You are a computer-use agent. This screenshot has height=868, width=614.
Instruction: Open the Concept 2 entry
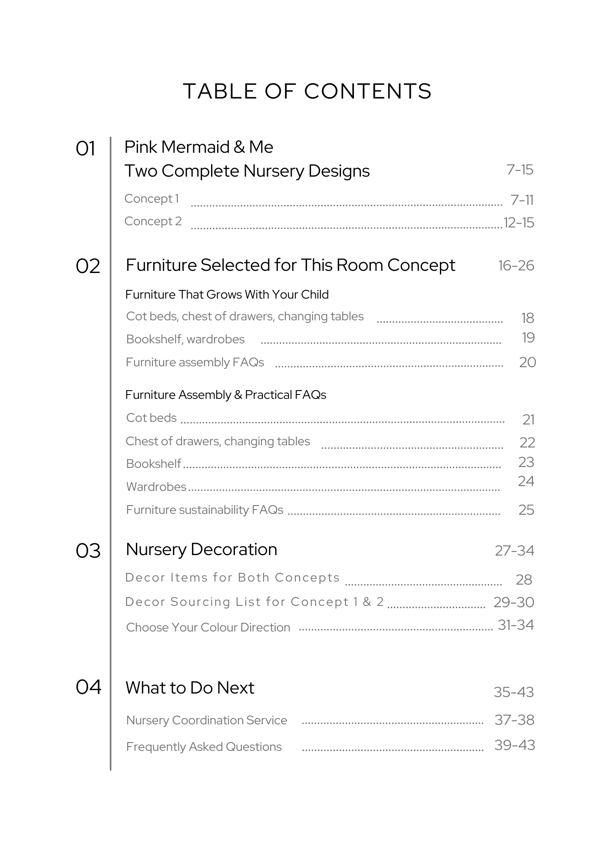click(x=153, y=221)
